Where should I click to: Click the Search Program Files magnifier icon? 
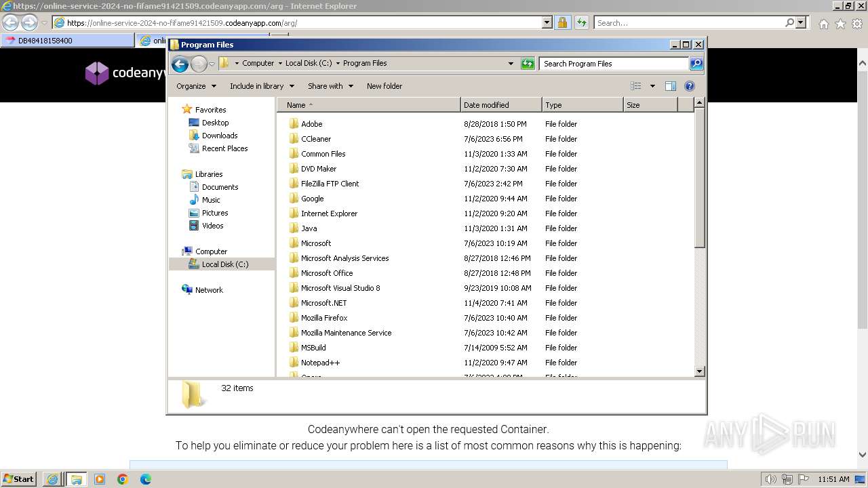pos(696,64)
